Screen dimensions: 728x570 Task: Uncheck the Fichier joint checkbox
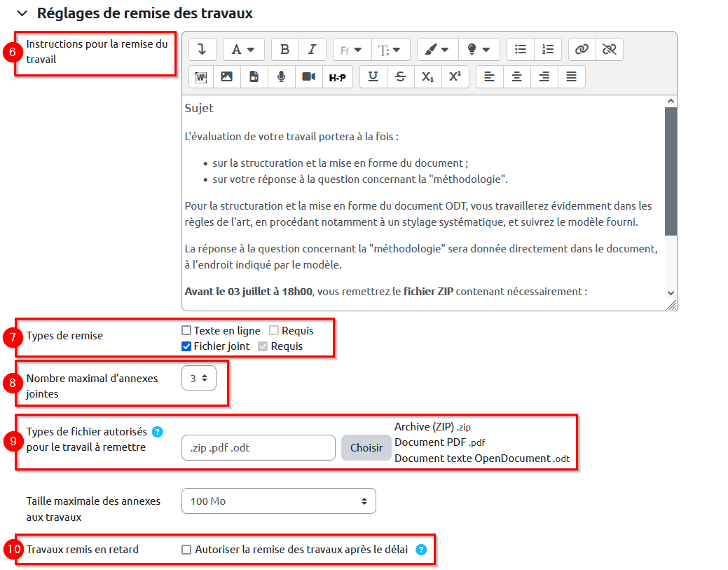coord(186,346)
